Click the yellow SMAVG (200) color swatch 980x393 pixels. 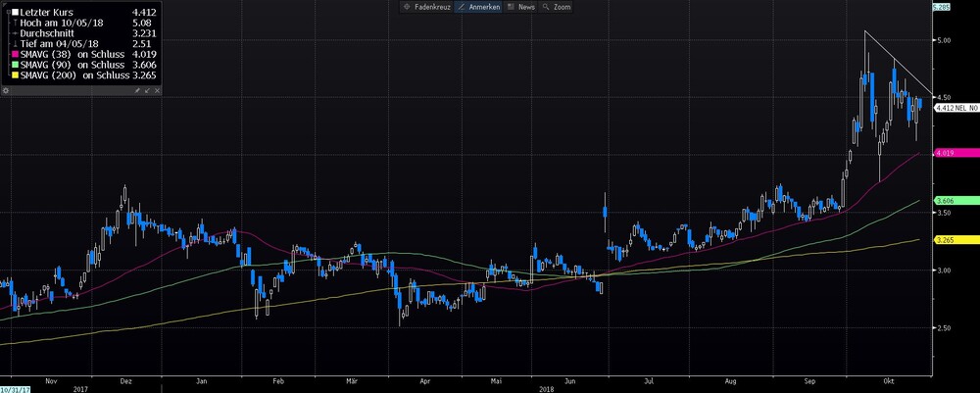click(x=16, y=75)
